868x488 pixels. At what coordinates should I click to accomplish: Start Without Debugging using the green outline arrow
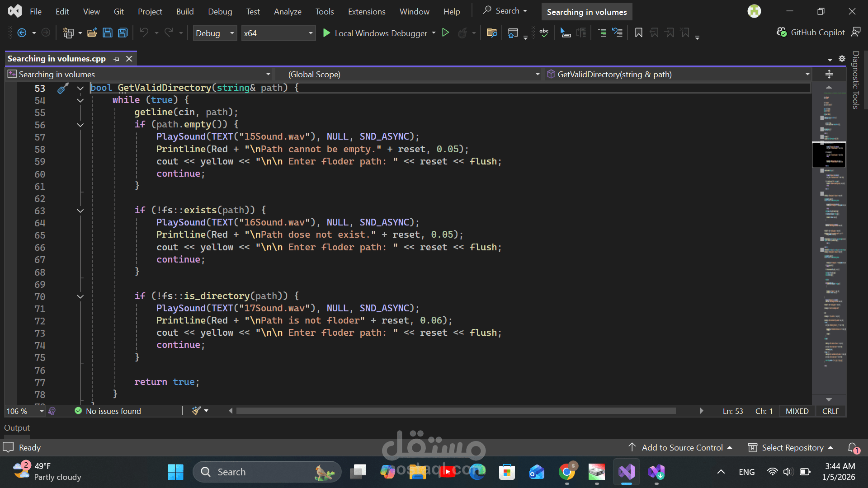(x=445, y=33)
